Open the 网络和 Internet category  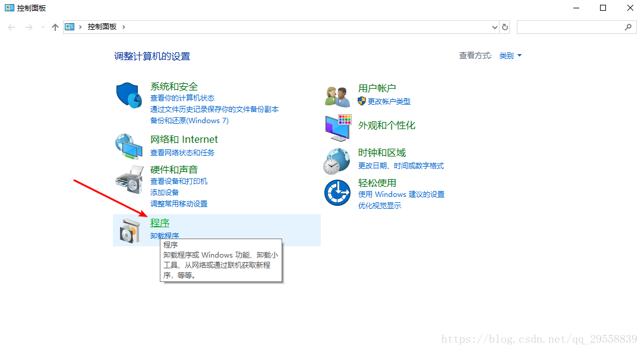[x=184, y=139]
